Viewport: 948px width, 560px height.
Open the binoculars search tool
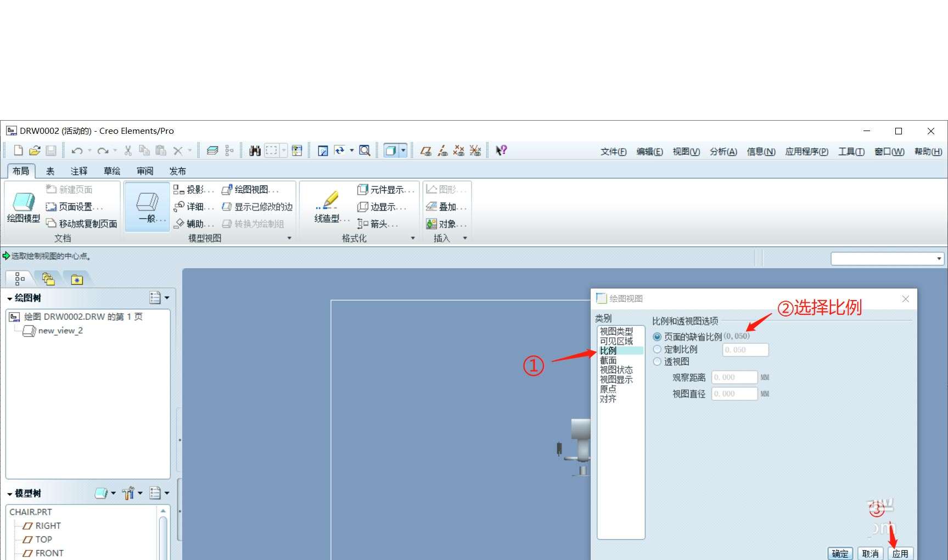pyautogui.click(x=255, y=150)
